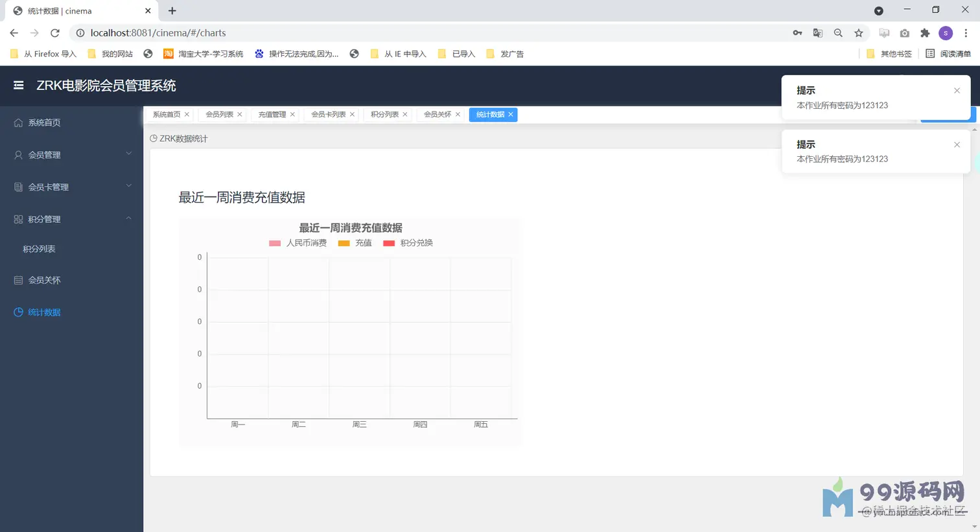Image resolution: width=980 pixels, height=532 pixels.
Task: Dismiss the upper 提示 notification
Action: 957,91
